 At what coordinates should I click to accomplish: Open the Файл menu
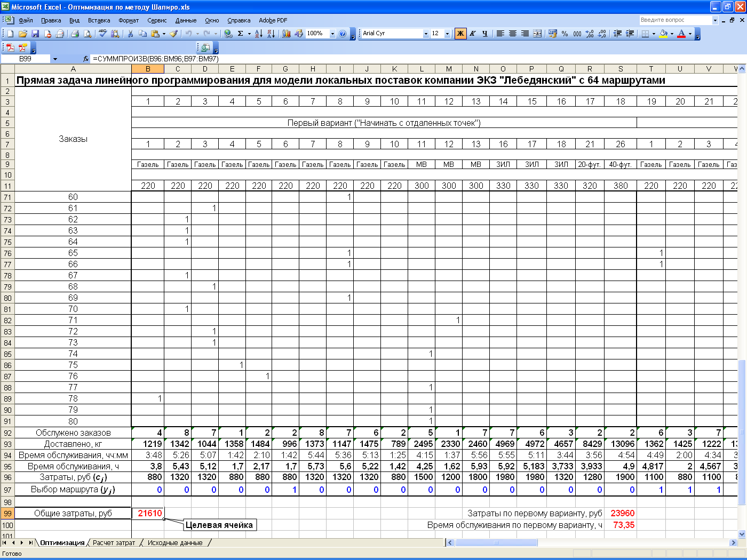(26, 20)
